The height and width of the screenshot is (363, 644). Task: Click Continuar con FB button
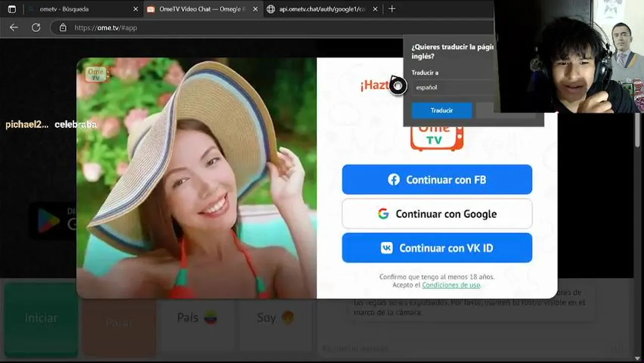pyautogui.click(x=437, y=179)
